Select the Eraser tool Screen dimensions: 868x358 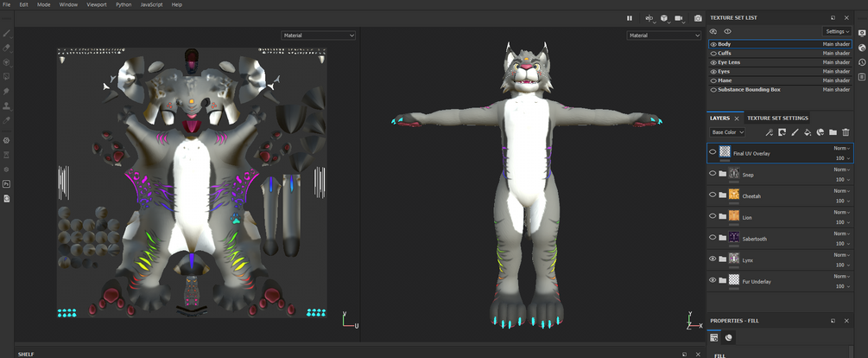click(7, 48)
